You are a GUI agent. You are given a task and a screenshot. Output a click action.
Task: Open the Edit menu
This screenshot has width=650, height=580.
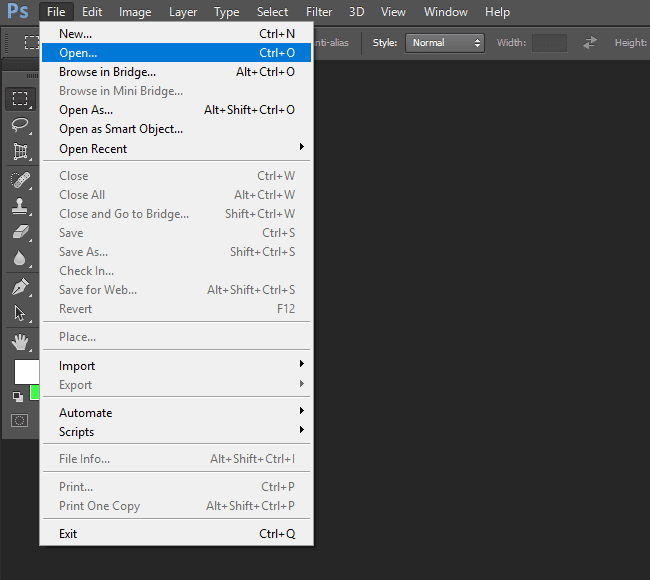tap(92, 12)
